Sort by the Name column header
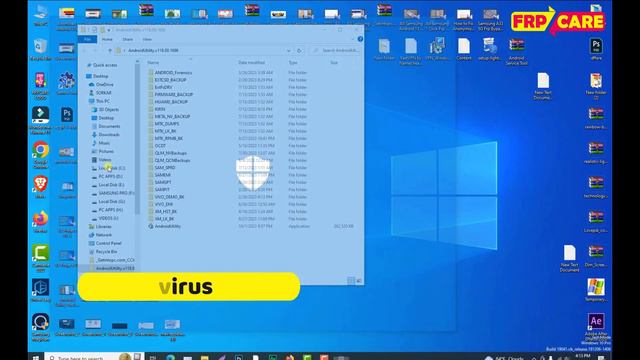 [153, 63]
